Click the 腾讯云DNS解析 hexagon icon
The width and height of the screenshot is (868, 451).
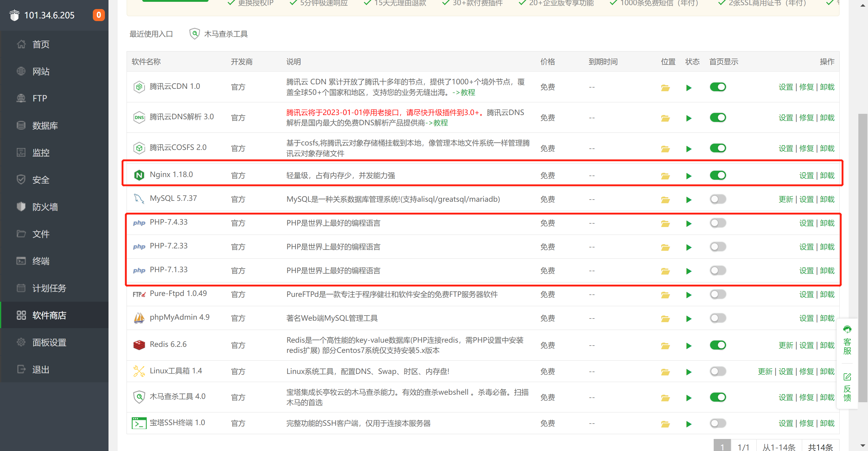(139, 117)
